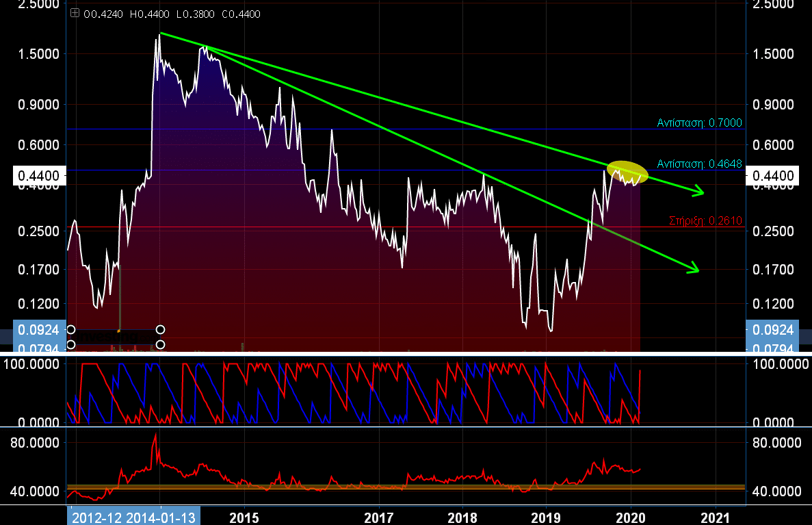812x525 pixels.
Task: Select the yellow ellipse highlight marker
Action: 627,170
